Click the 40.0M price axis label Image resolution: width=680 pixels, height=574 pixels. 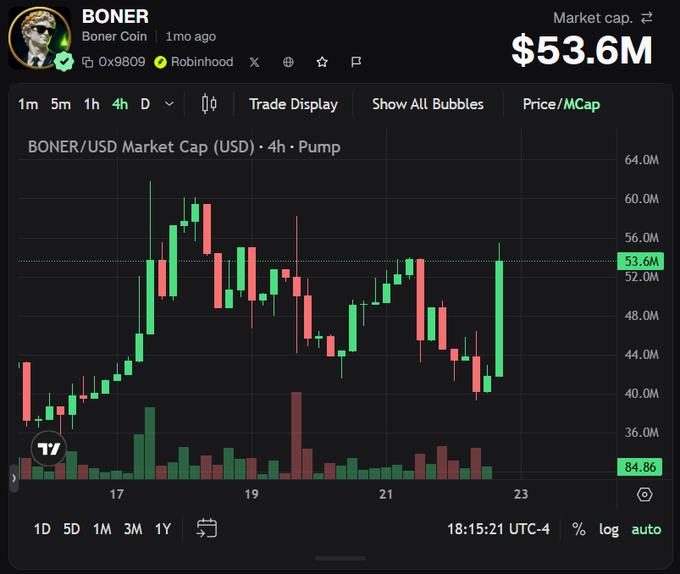click(x=641, y=394)
